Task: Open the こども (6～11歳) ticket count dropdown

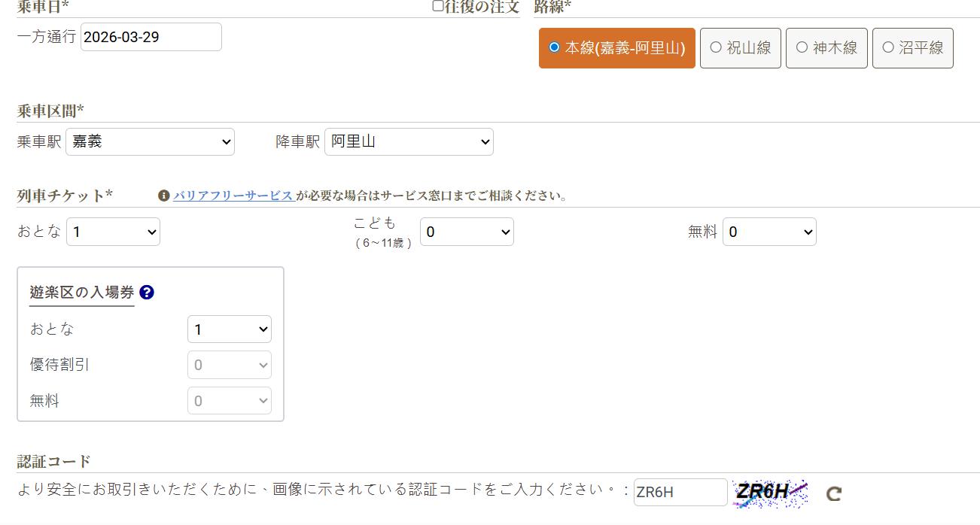Action: pyautogui.click(x=467, y=232)
